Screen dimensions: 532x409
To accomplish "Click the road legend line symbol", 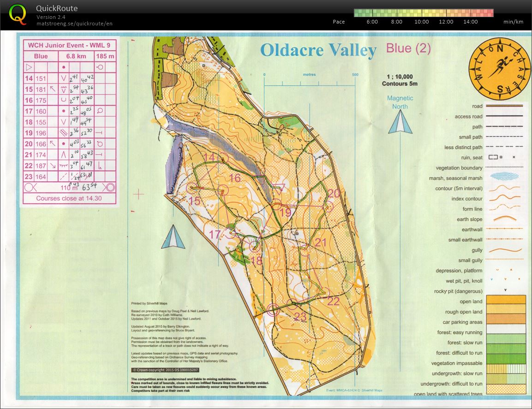I will (504, 106).
